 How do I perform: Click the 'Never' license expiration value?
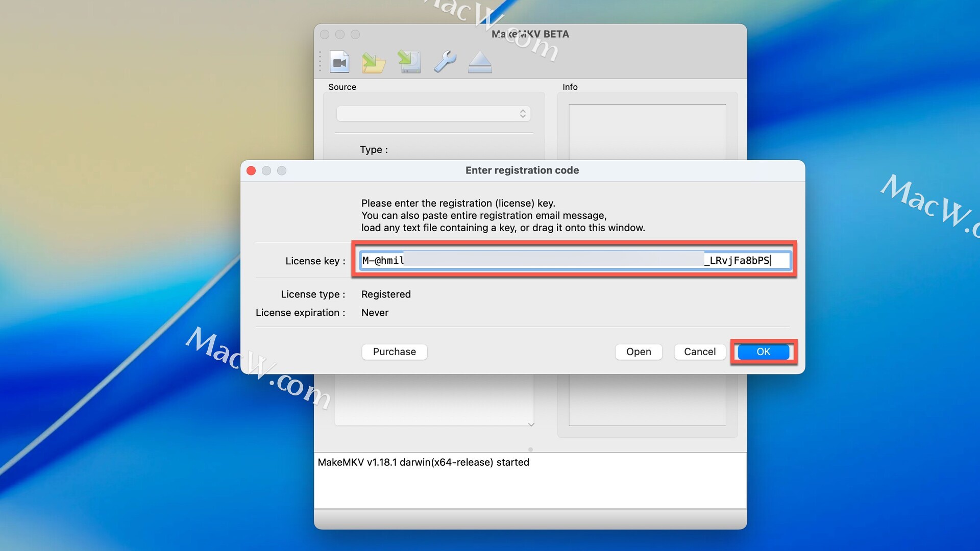(x=375, y=313)
